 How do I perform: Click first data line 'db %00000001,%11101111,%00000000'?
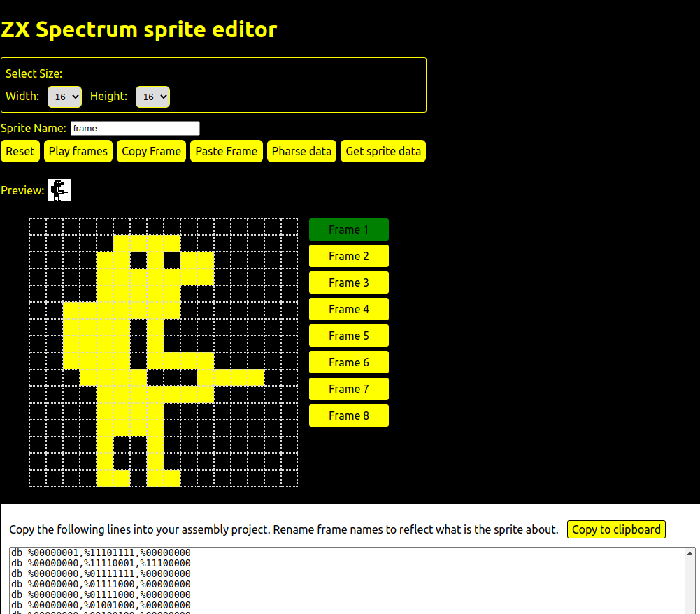point(101,553)
